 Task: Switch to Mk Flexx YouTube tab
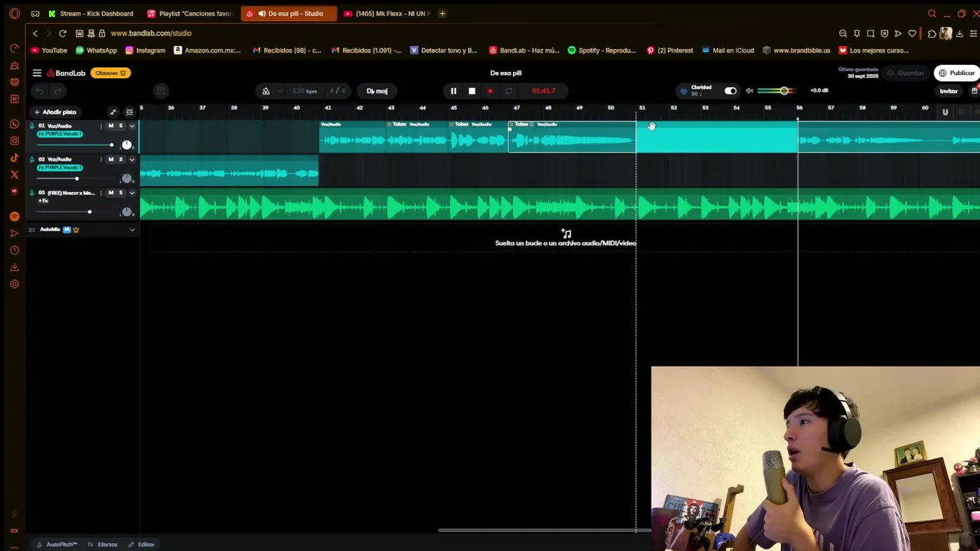coord(387,14)
